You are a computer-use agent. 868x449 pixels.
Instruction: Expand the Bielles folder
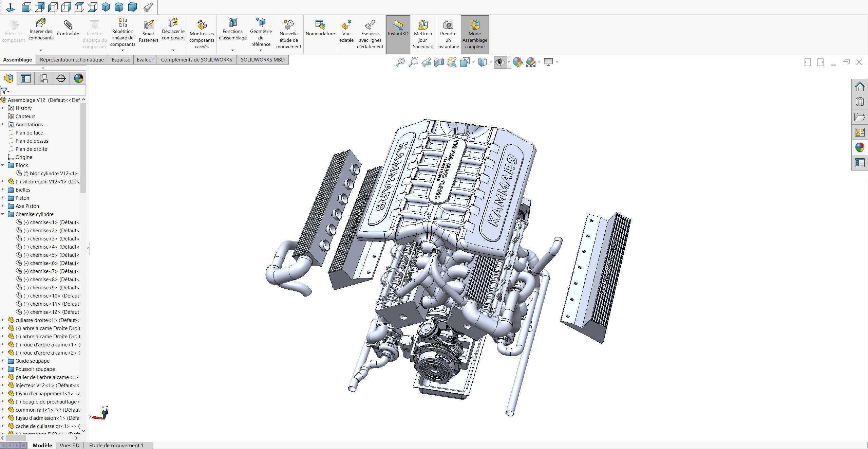3,190
